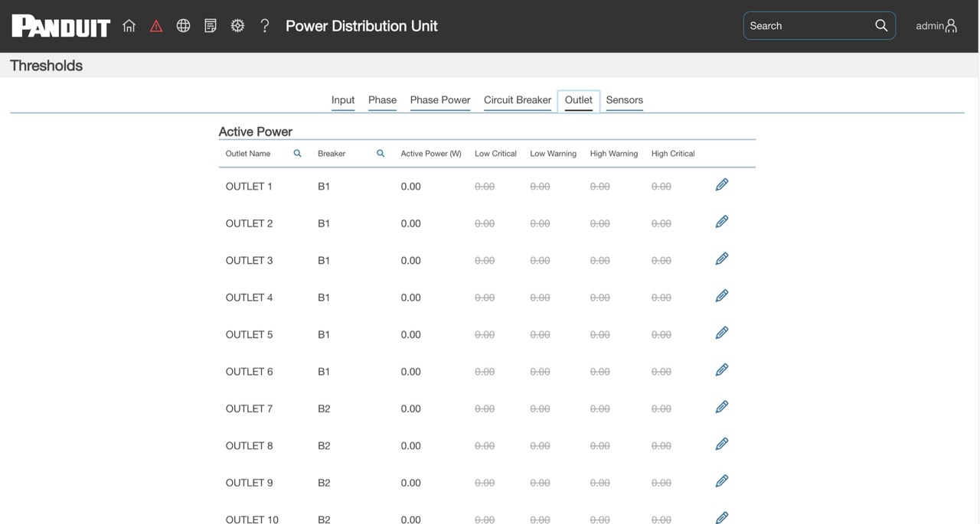The image size is (980, 524).
Task: Click the Power Distribution Unit title
Action: [361, 26]
